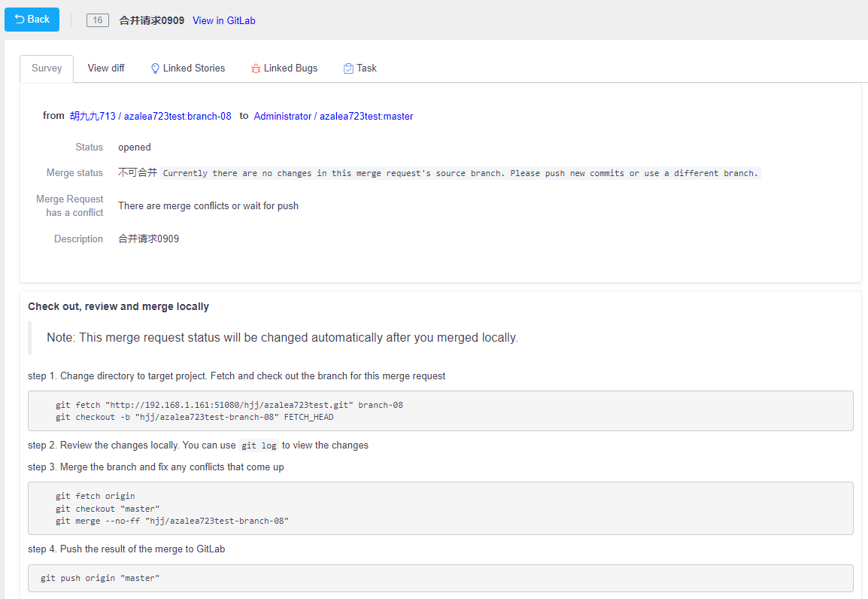Click the git push origin master code block
Image resolution: width=868 pixels, height=599 pixels.
[440, 578]
